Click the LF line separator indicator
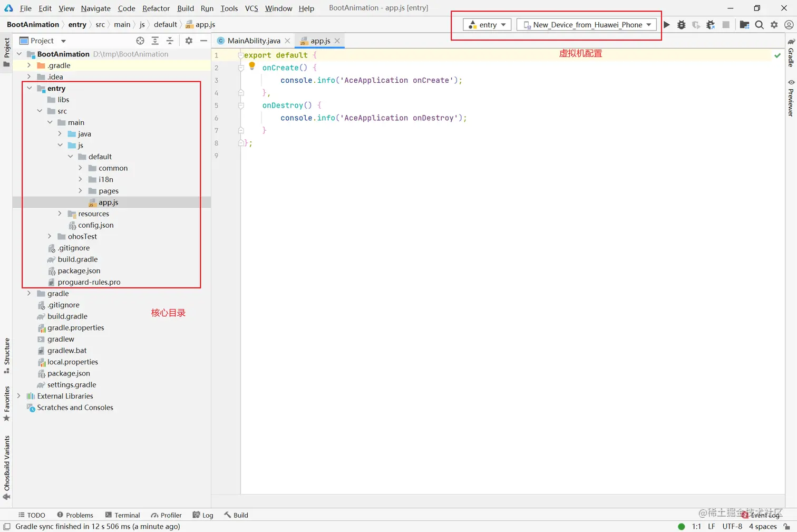Viewport: 797px width, 532px height. (712, 526)
